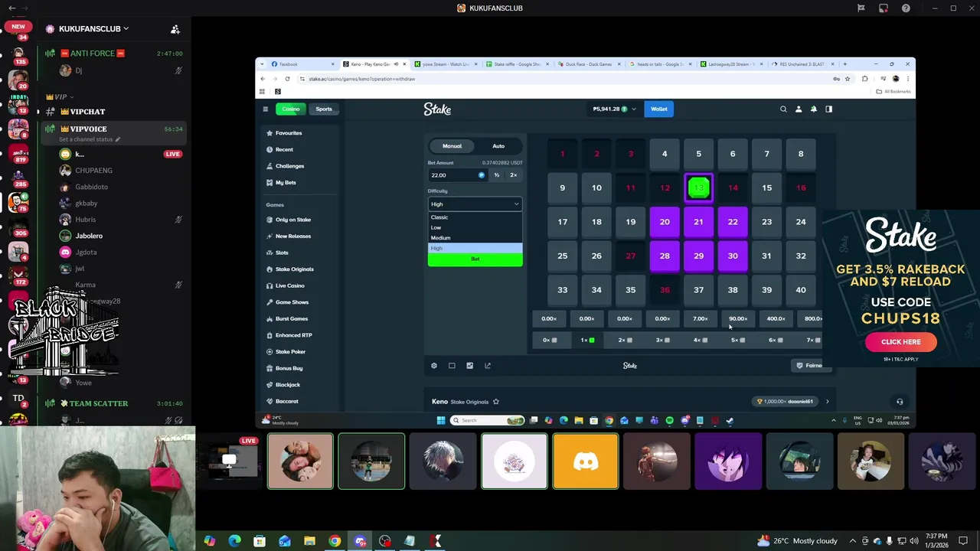Open the Stake search icon

(x=783, y=109)
